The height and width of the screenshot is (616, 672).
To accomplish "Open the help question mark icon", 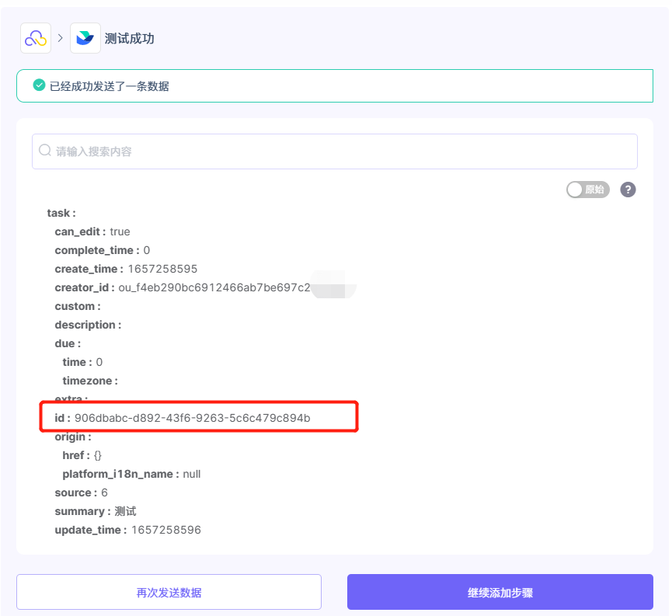I will tap(628, 190).
